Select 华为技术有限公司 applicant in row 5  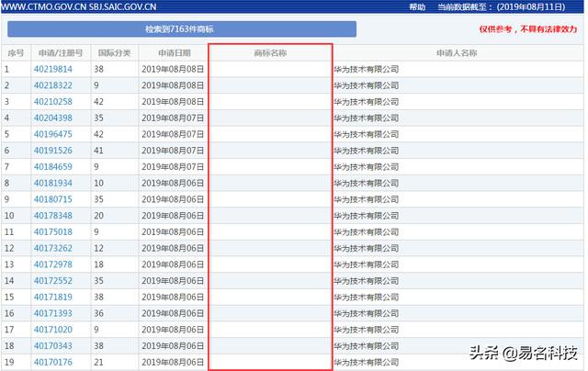click(x=367, y=134)
